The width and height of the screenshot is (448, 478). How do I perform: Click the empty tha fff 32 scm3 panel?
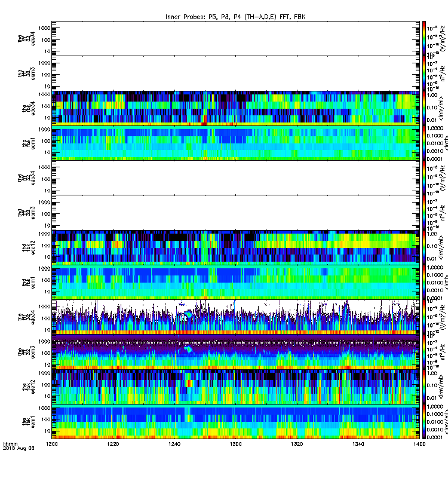235,73
